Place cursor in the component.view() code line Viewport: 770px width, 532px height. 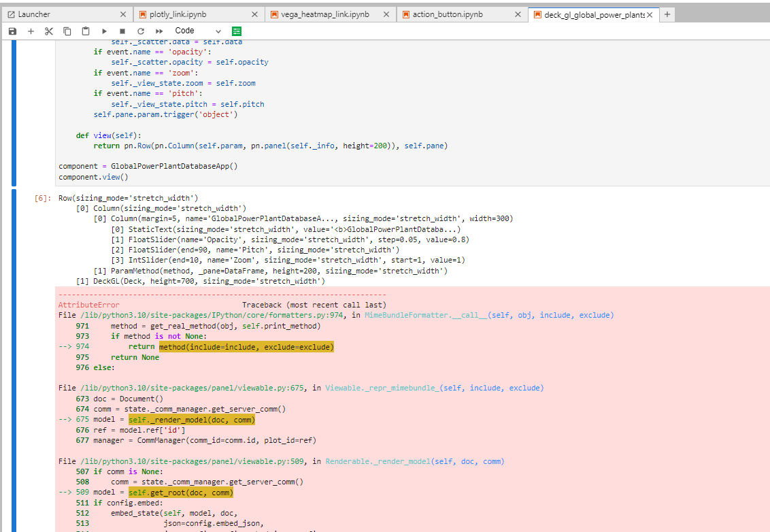point(93,176)
